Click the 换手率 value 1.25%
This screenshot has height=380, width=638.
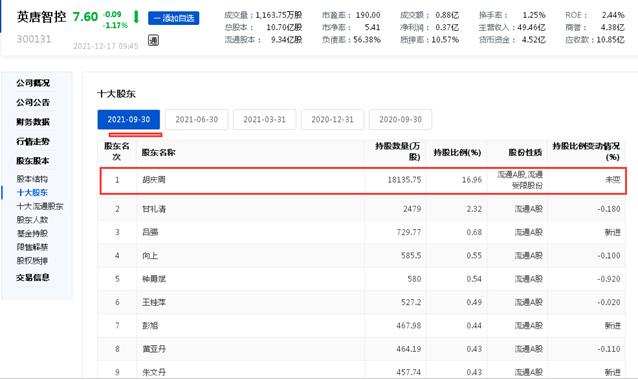[534, 15]
